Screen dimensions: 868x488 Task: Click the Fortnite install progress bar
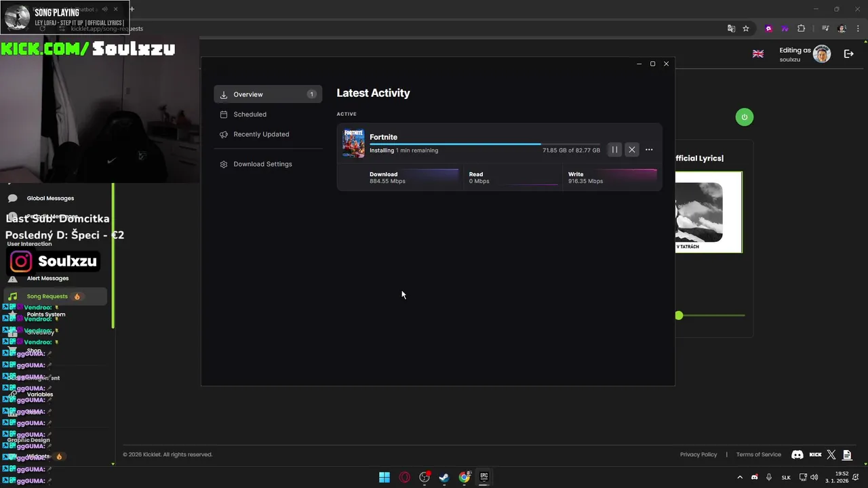click(x=485, y=144)
